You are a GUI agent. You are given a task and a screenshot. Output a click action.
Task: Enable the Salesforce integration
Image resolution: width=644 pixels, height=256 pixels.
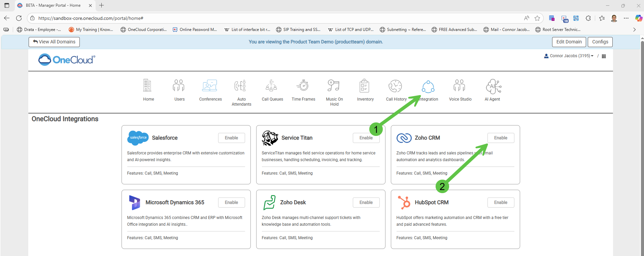231,138
